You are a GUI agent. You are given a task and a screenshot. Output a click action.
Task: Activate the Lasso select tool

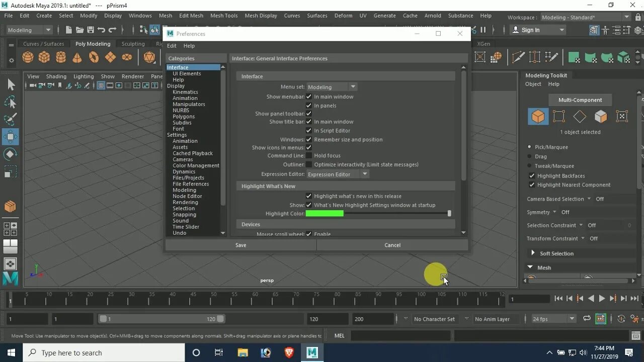tap(11, 102)
